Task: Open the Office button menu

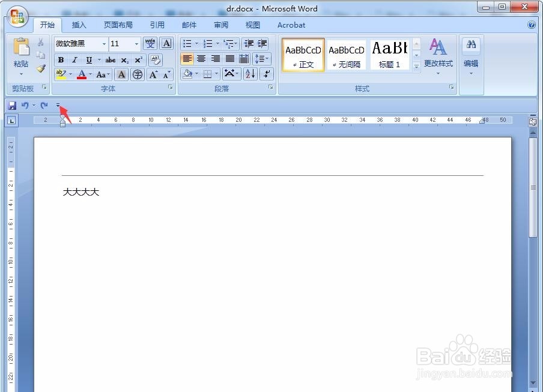Action: pos(17,17)
